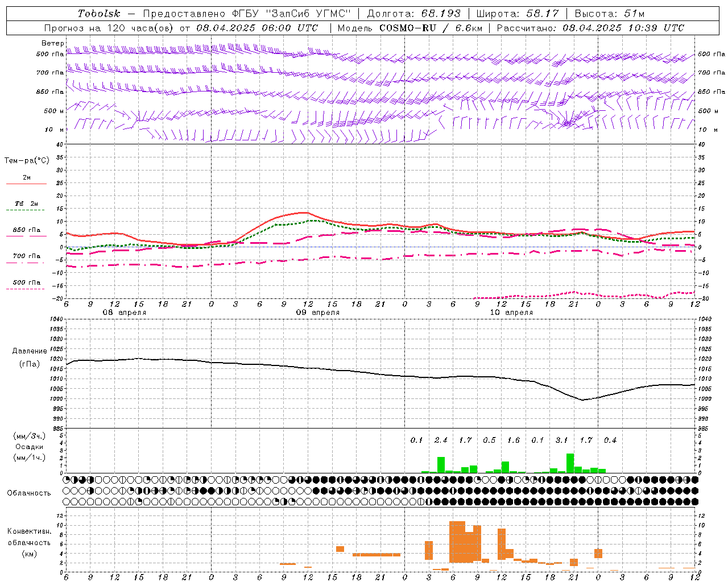Screen dimensions: 728x582
Task: Click the '0.5' precipitation total
Action: point(489,440)
